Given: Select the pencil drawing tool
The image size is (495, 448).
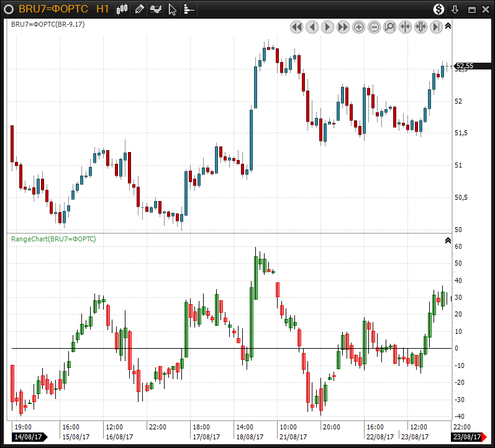Looking at the screenshot, I should 139,9.
